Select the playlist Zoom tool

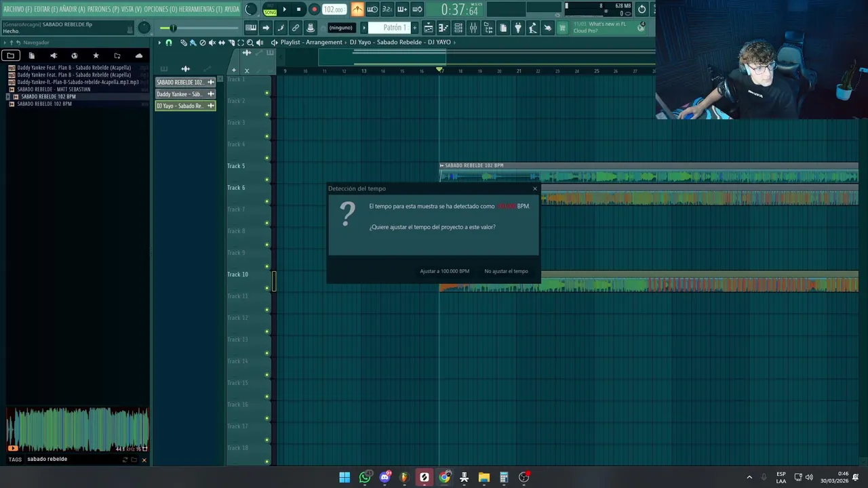(250, 43)
